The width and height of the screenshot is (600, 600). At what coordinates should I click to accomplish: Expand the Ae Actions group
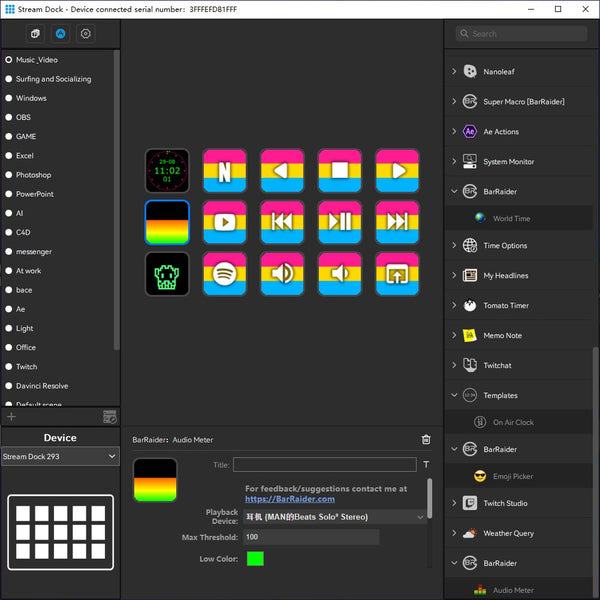(454, 131)
